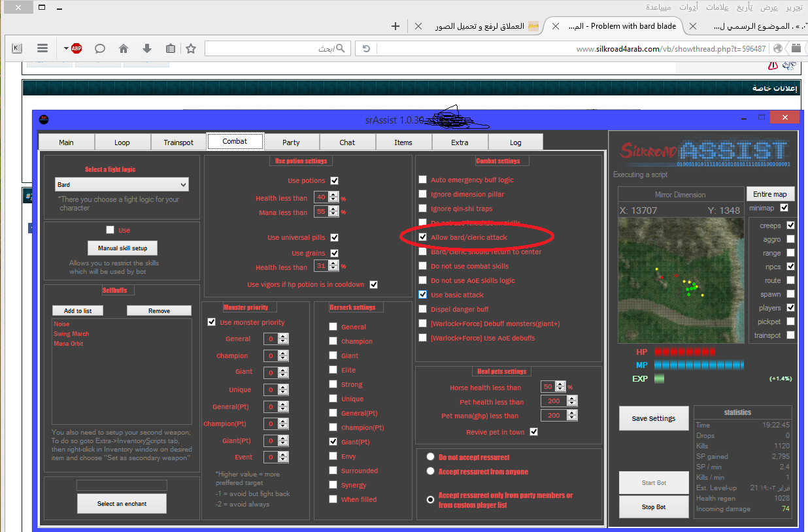Toggle Use grains checkbox

pos(335,253)
